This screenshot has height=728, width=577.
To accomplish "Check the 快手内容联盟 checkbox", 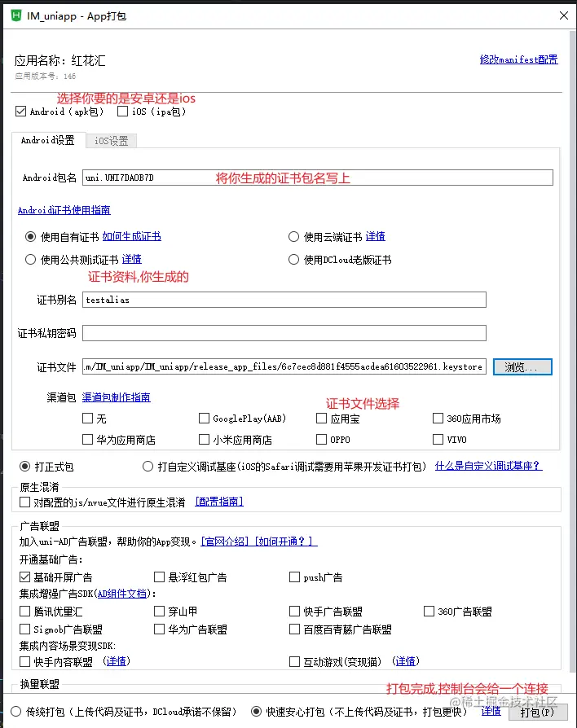I will pyautogui.click(x=25, y=661).
